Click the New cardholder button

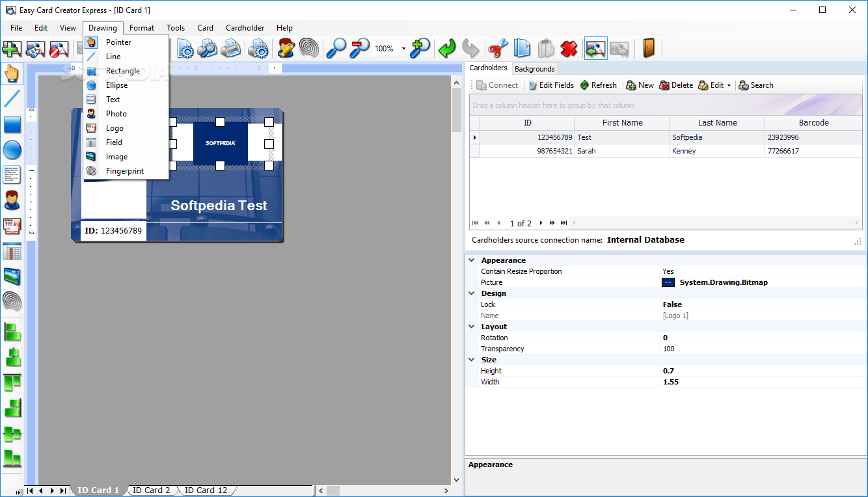click(x=640, y=85)
